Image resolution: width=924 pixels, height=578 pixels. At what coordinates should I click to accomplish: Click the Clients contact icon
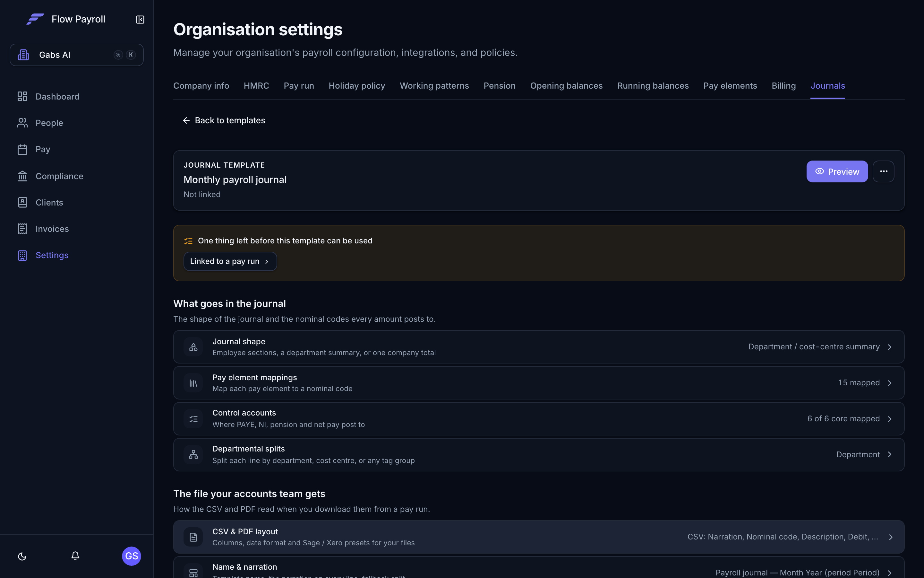pyautogui.click(x=22, y=202)
